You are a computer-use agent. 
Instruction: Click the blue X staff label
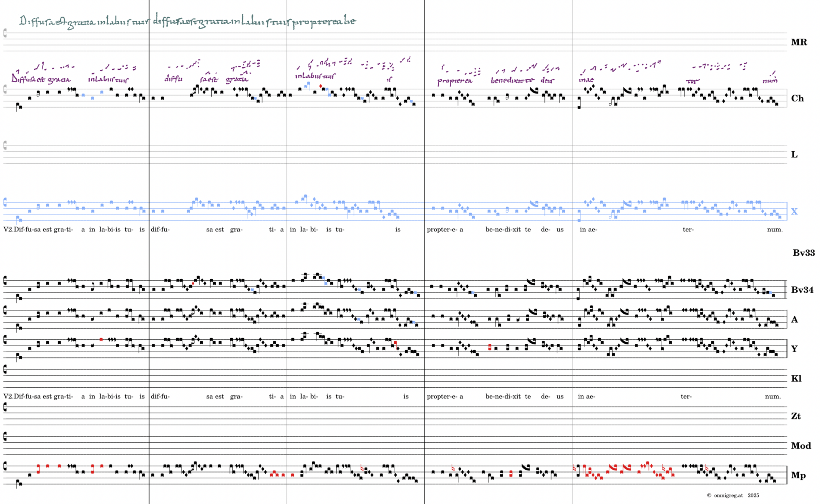(794, 212)
